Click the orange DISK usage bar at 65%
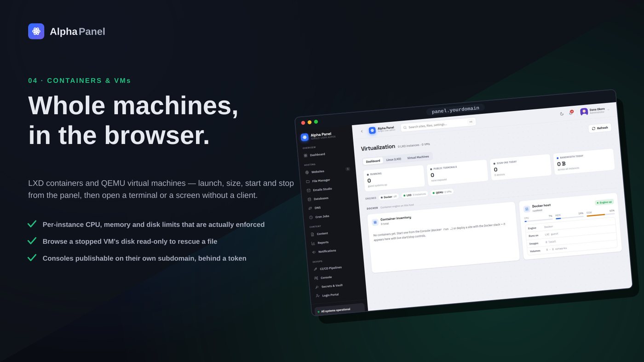The width and height of the screenshot is (644, 362). [601, 215]
